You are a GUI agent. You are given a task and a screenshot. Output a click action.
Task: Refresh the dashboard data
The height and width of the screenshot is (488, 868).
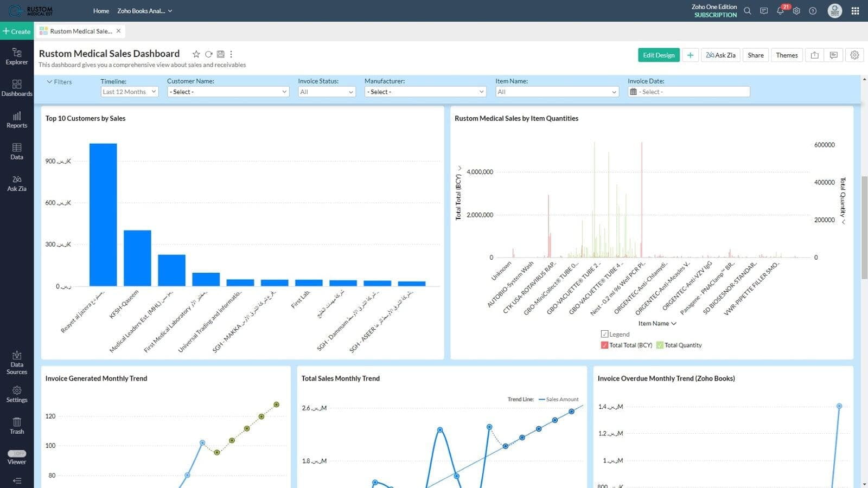click(x=209, y=54)
